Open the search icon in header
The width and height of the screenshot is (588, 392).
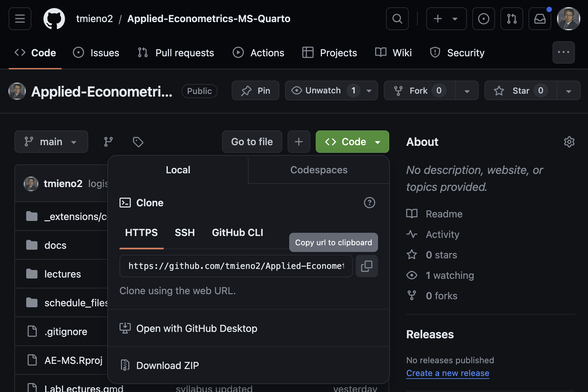point(397,19)
